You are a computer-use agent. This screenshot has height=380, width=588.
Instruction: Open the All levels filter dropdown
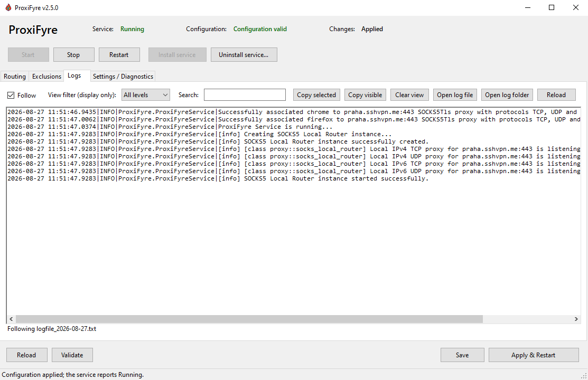click(145, 95)
